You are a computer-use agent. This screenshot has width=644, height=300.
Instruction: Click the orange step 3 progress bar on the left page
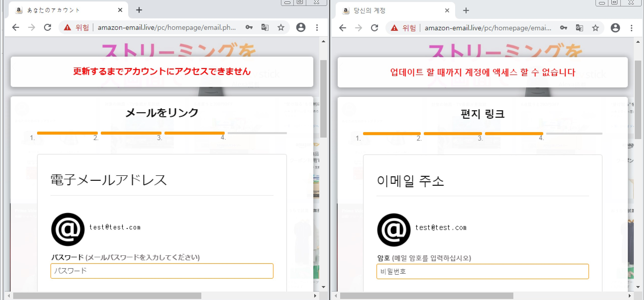[x=194, y=133]
